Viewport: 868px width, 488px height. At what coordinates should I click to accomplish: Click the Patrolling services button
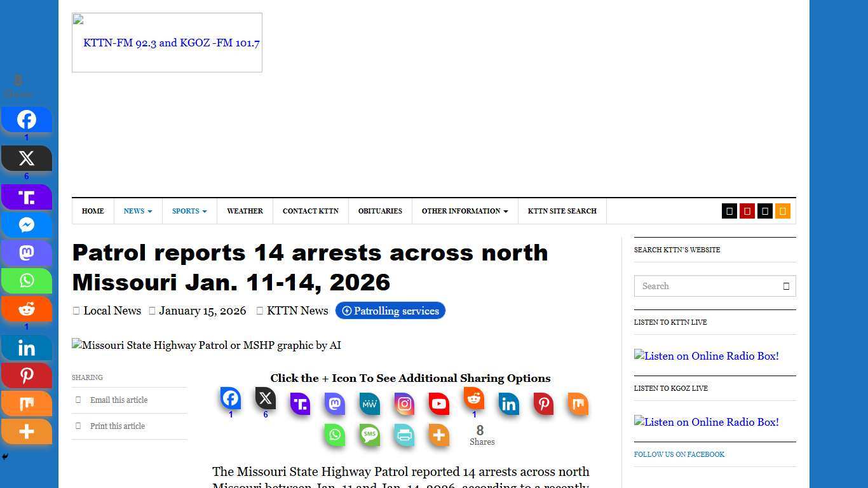tap(390, 311)
